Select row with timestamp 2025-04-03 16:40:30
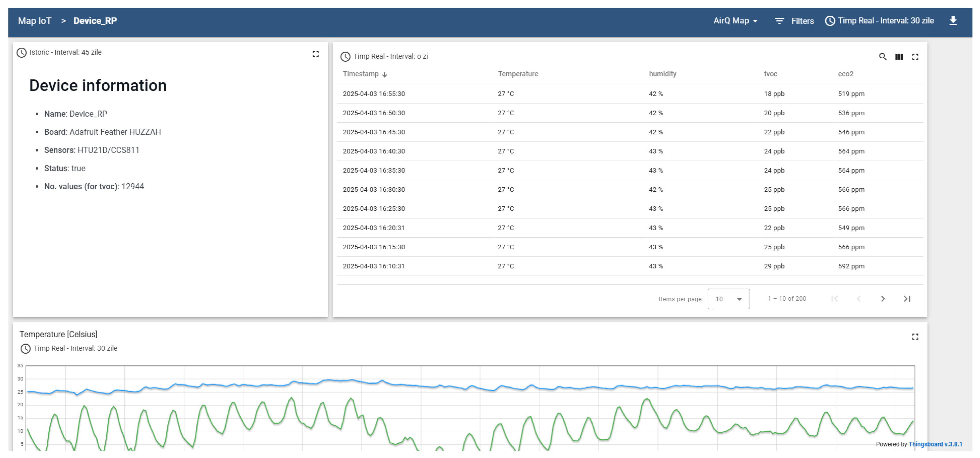 point(630,151)
